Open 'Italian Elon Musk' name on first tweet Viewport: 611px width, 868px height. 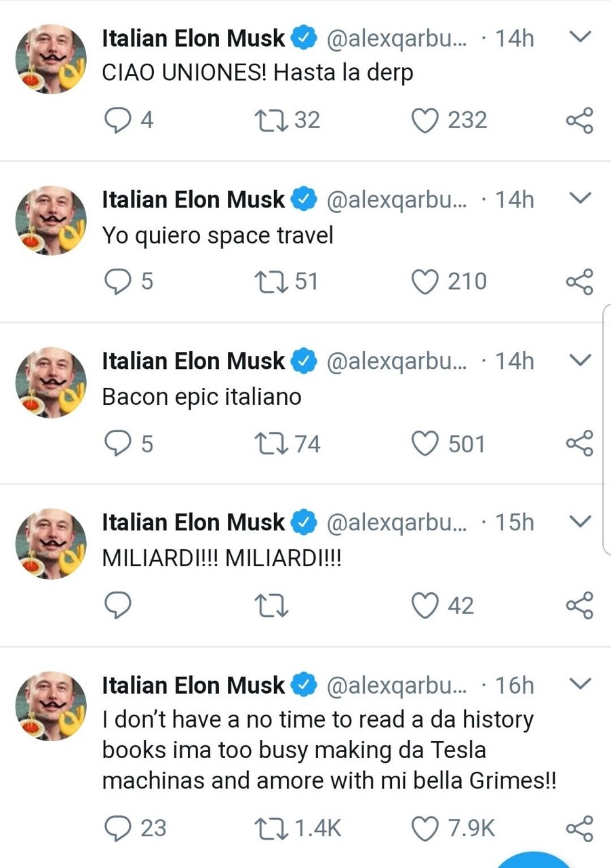193,39
